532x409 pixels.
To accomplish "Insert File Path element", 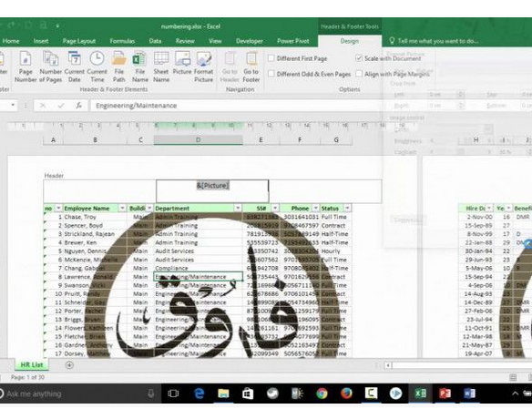I will tap(118, 66).
